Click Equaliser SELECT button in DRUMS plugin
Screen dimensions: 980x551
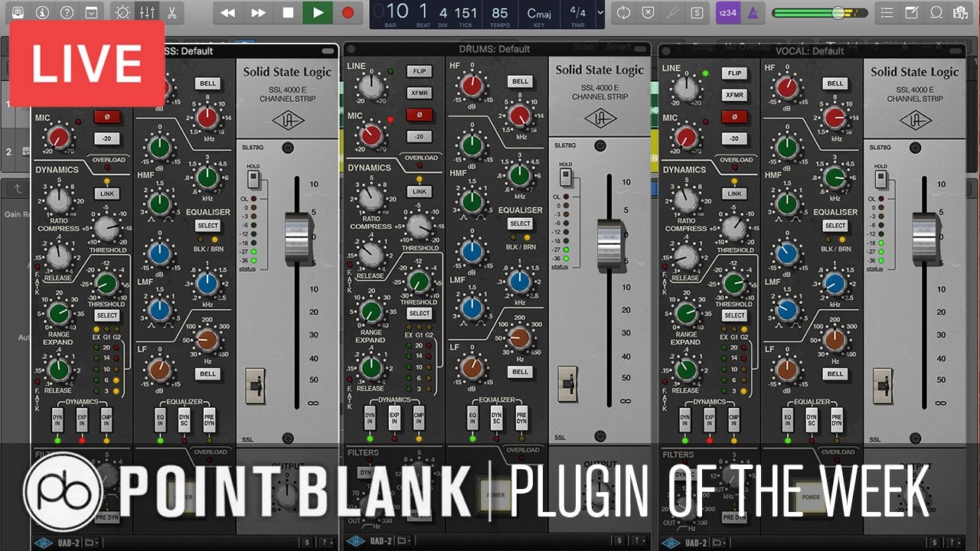pyautogui.click(x=521, y=224)
